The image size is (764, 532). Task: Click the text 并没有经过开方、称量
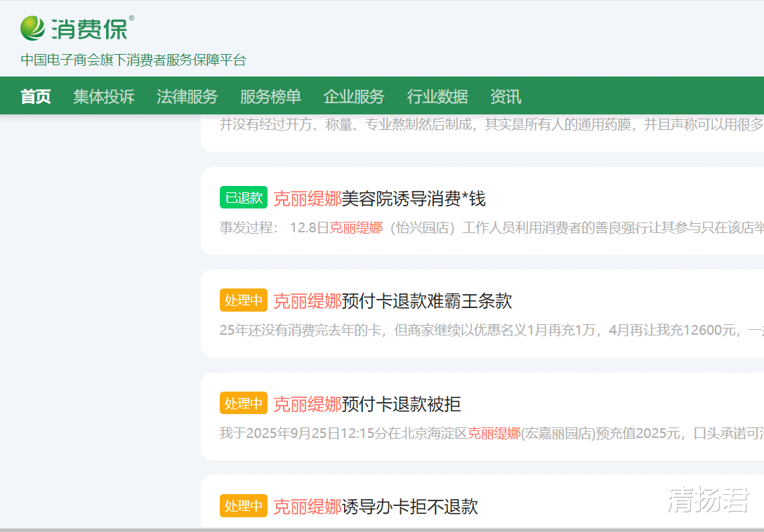point(492,125)
